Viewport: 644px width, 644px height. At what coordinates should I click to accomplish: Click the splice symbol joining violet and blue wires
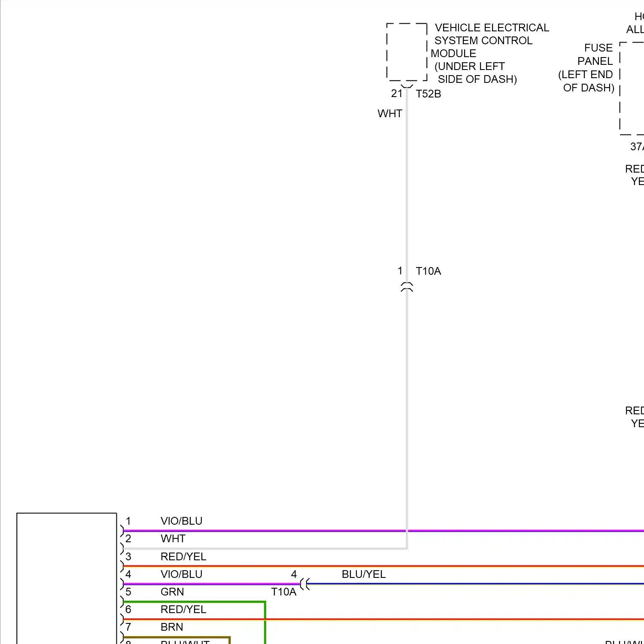coord(305,584)
